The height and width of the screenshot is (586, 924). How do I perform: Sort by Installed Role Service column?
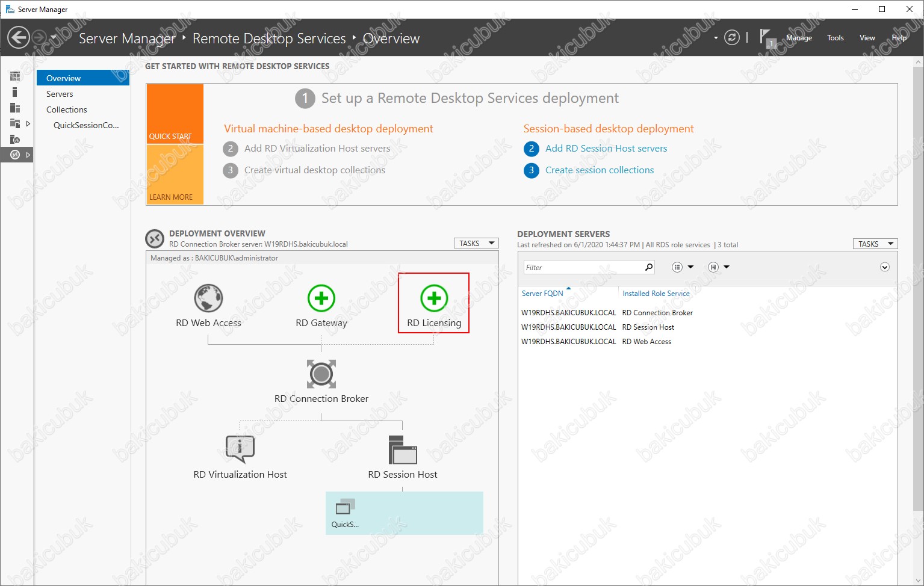(656, 294)
